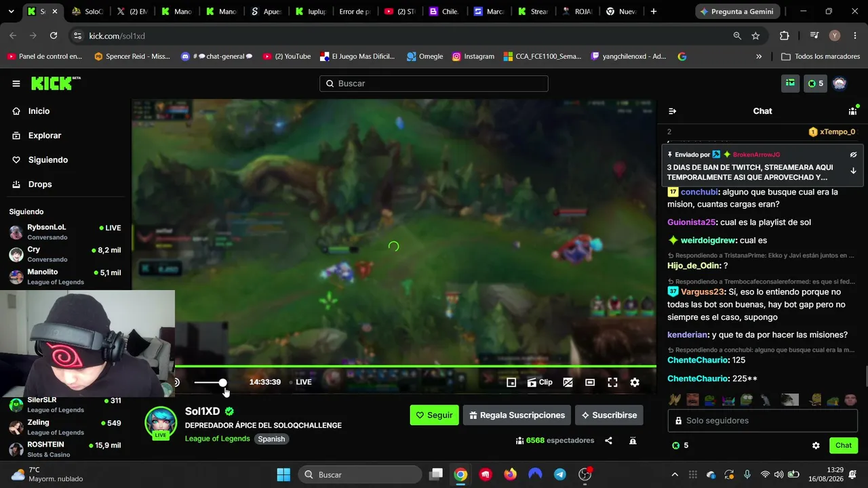Image resolution: width=868 pixels, height=488 pixels.
Task: Open Chrome extensions puzzle icon
Action: [785, 36]
